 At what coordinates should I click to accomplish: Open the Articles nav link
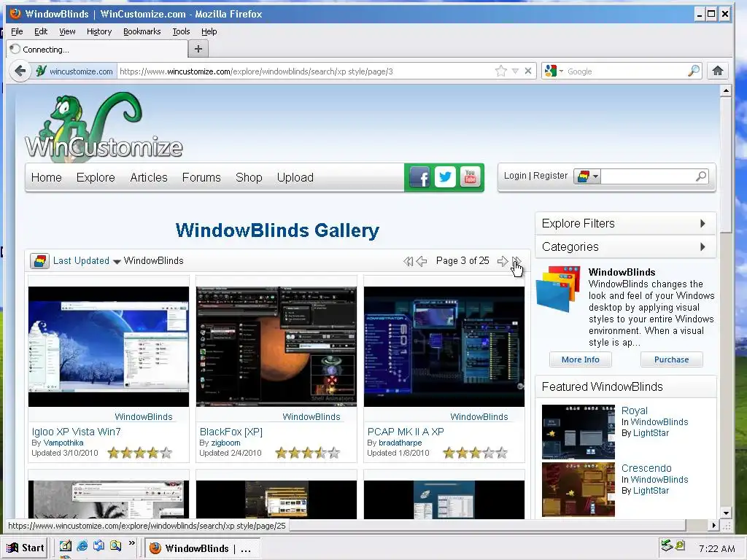(149, 178)
